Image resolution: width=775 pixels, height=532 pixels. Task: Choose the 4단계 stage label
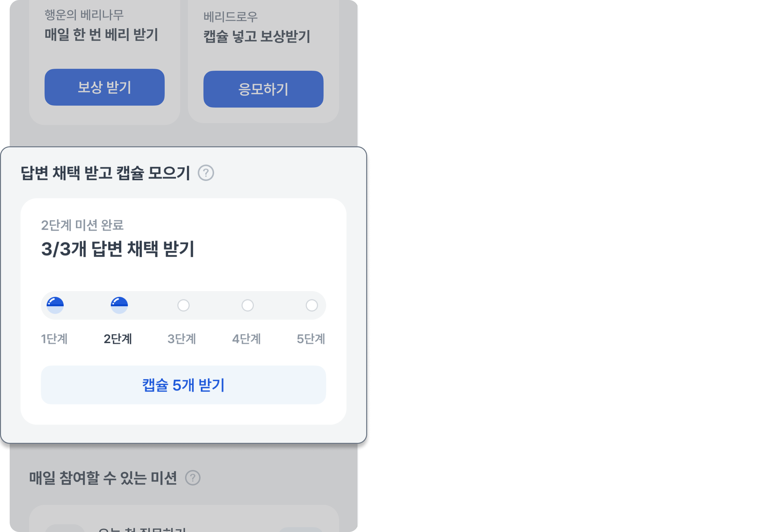tap(246, 339)
